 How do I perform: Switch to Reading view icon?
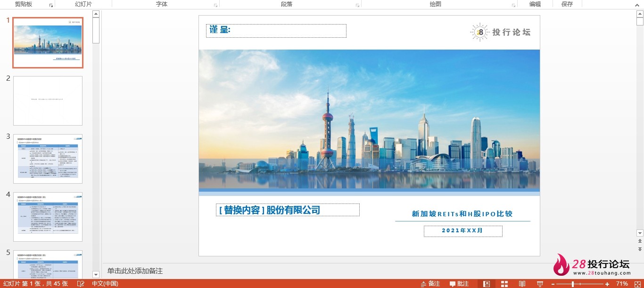(x=522, y=284)
